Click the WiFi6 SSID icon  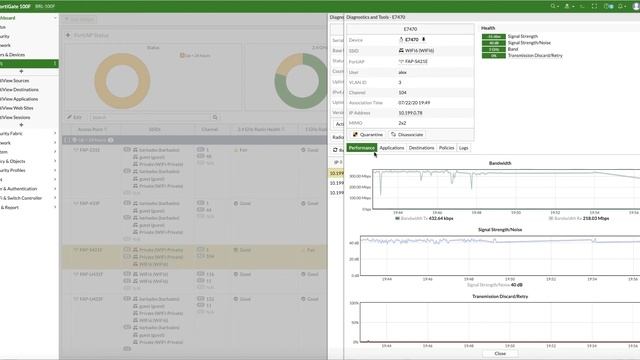pos(401,51)
